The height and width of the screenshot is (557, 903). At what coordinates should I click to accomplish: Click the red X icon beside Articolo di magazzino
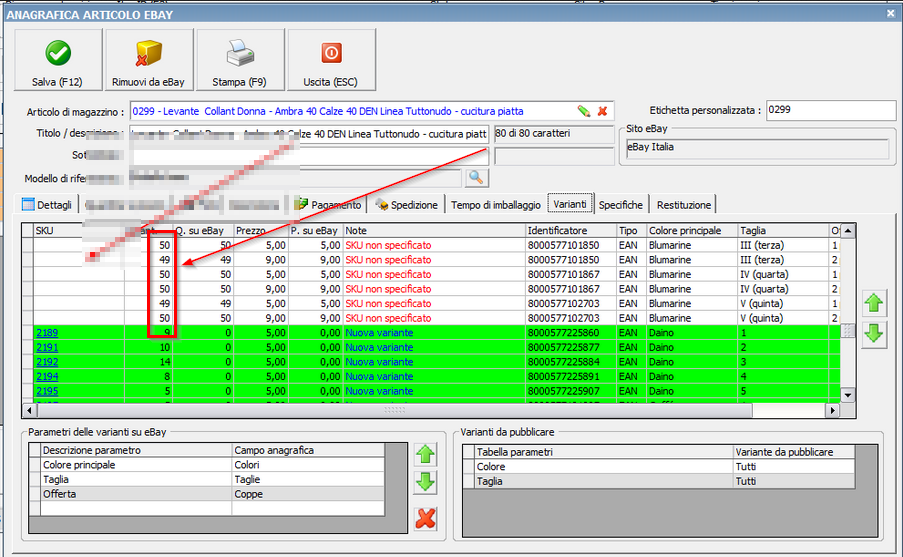click(602, 111)
